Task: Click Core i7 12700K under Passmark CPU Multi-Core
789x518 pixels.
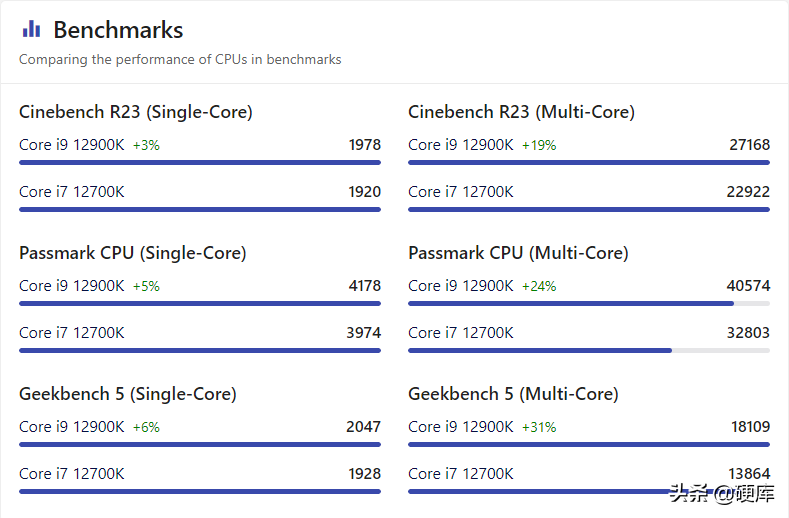Action: pyautogui.click(x=460, y=333)
